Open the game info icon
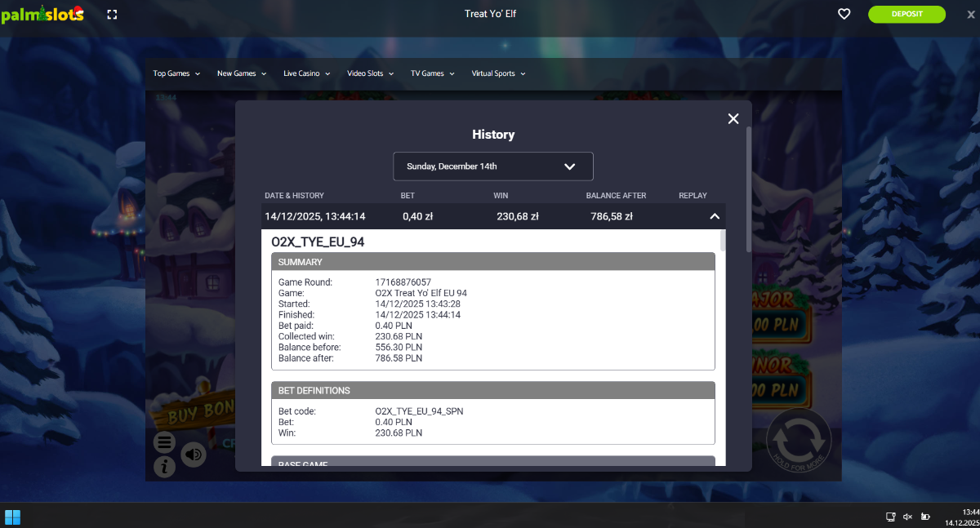Viewport: 980px width, 528px height. [x=164, y=467]
